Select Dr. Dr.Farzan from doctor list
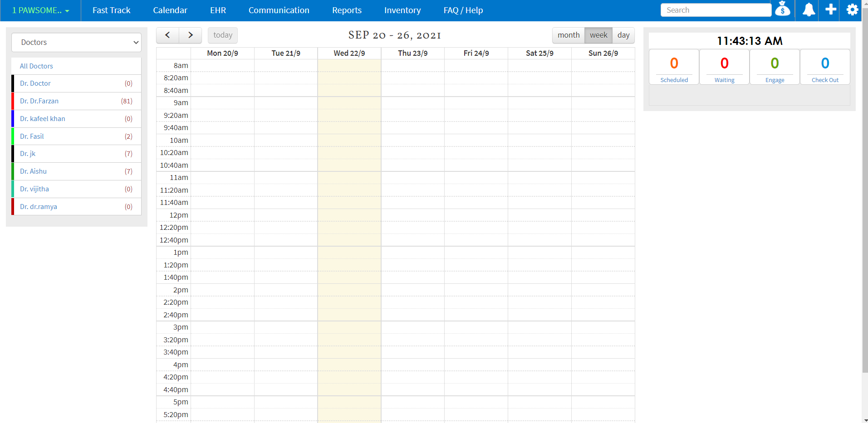The height and width of the screenshot is (423, 868). [39, 101]
